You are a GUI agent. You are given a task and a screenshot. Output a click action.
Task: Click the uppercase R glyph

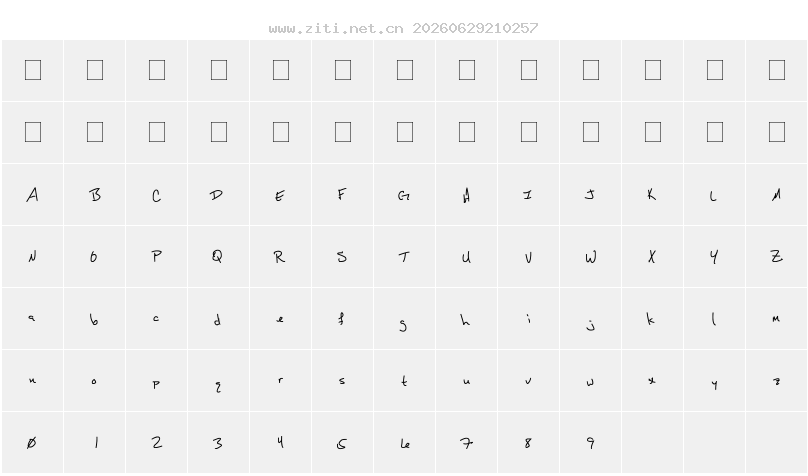coord(279,257)
